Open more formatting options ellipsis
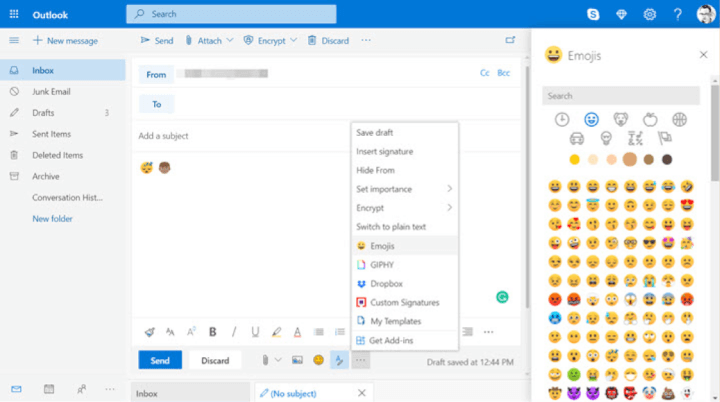The height and width of the screenshot is (402, 720). point(488,332)
